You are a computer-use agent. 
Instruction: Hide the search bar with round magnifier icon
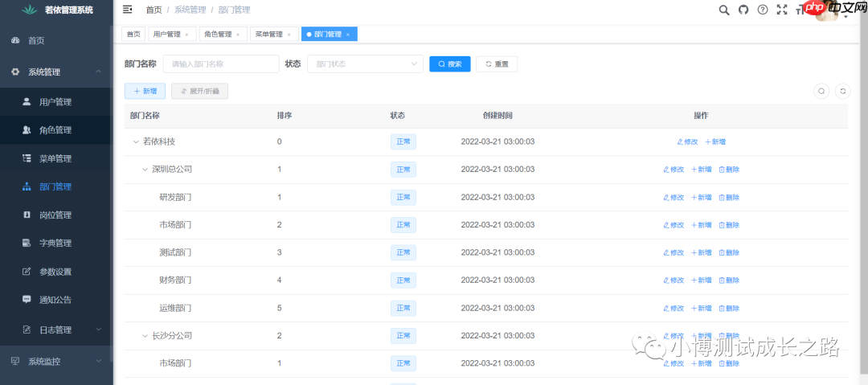pos(821,92)
